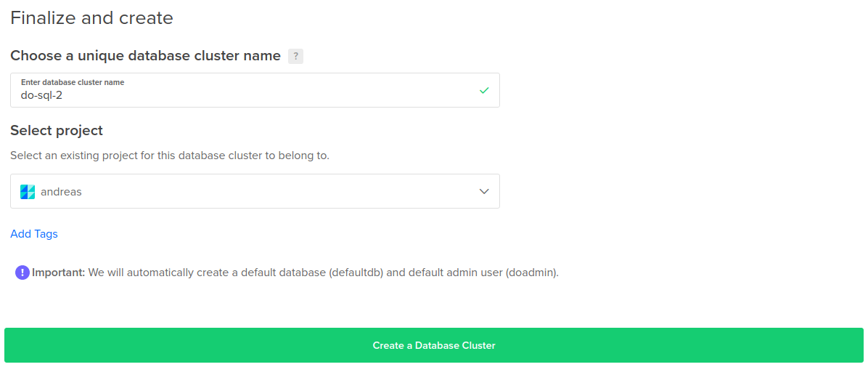
Task: Click the question mark help icon
Action: [295, 56]
